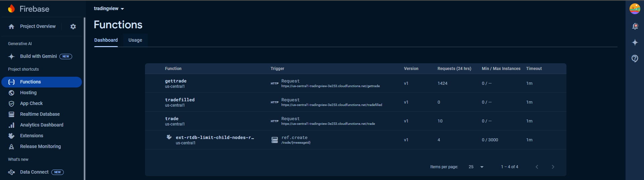Screen dimensions: 644x180
Task: Switch to the Usage tab
Action: click(135, 40)
